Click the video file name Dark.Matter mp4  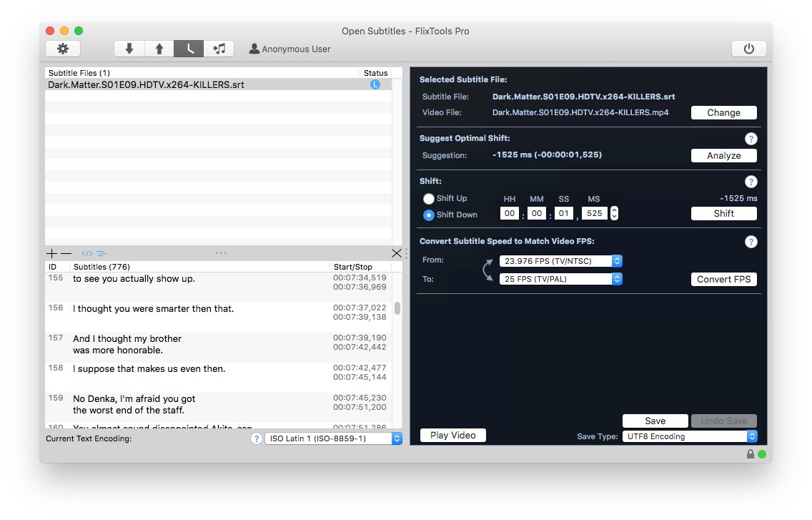click(580, 112)
